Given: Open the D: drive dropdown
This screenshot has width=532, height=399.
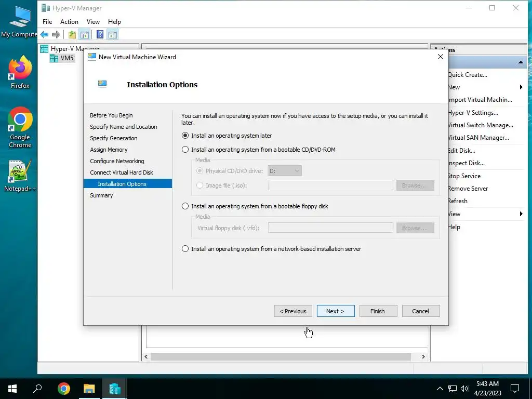Looking at the screenshot, I should pyautogui.click(x=285, y=170).
